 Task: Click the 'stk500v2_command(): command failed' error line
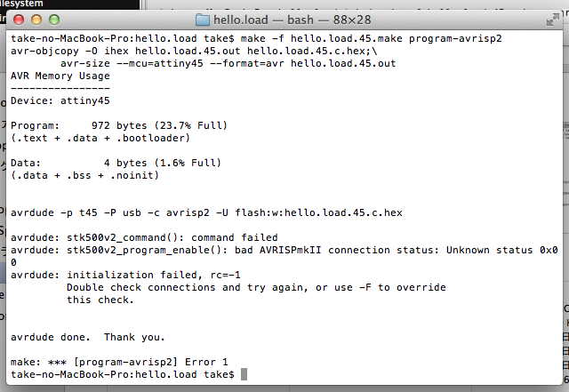coord(144,237)
